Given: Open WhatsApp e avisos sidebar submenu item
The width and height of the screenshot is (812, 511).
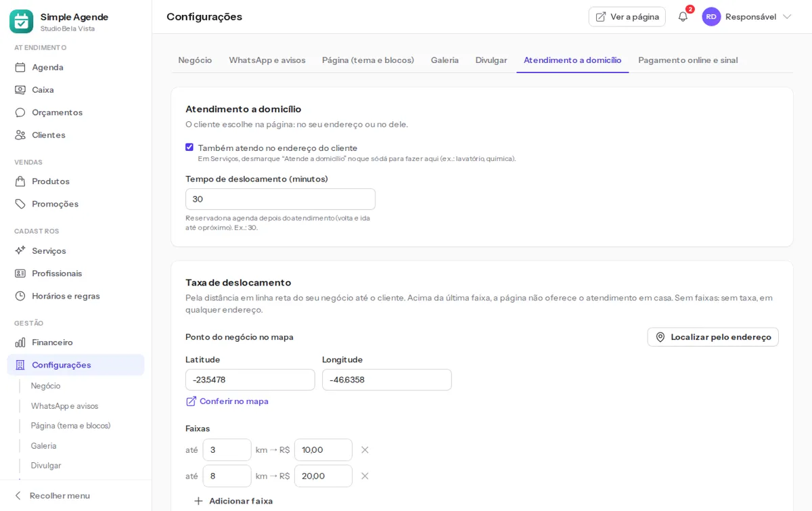Looking at the screenshot, I should coord(64,406).
